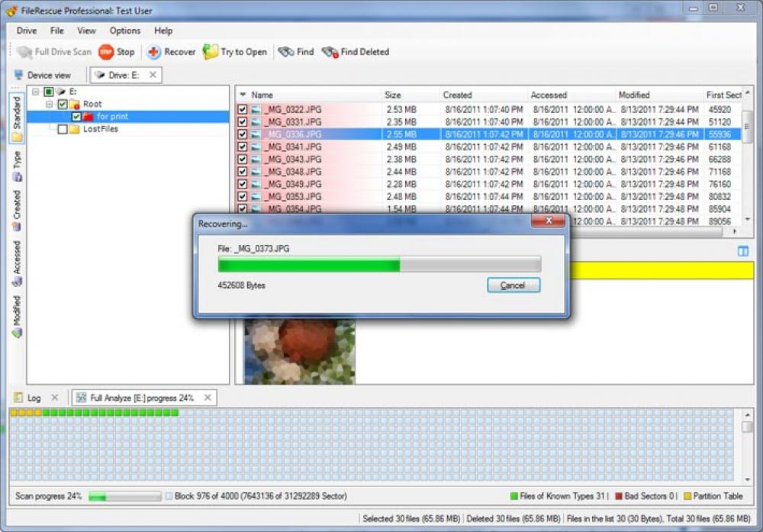Viewport: 763px width, 532px height.
Task: Cancel the recovery of _MG_0373.JPG
Action: [x=513, y=285]
